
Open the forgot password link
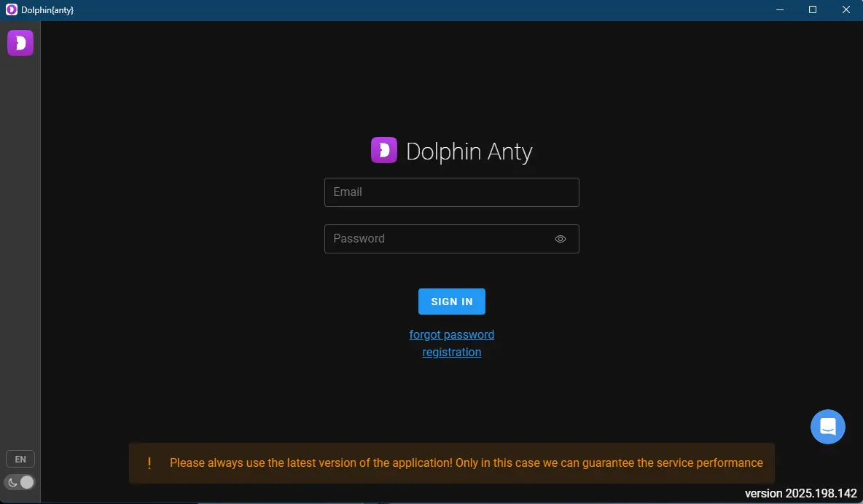coord(451,334)
